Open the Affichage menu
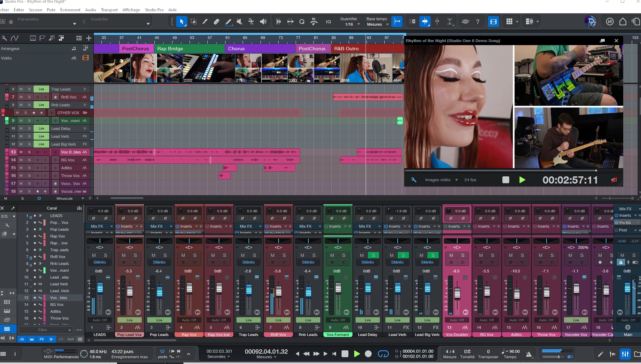The image size is (641, 364). (x=131, y=10)
